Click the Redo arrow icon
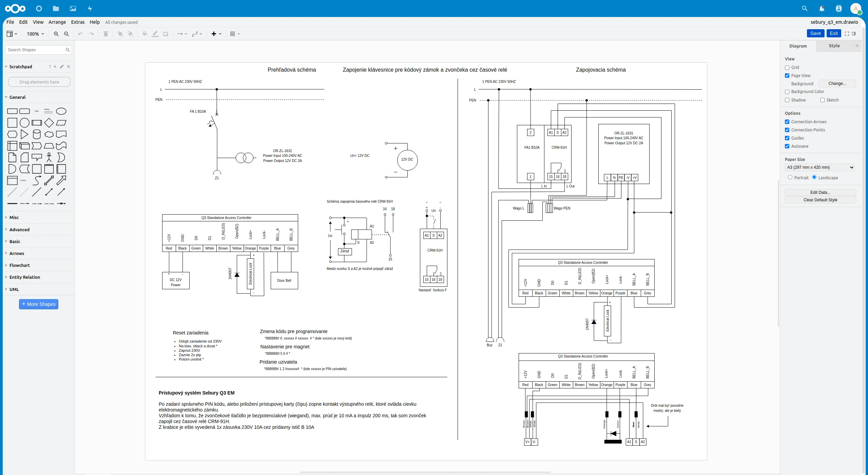This screenshot has width=868, height=475. coord(91,34)
